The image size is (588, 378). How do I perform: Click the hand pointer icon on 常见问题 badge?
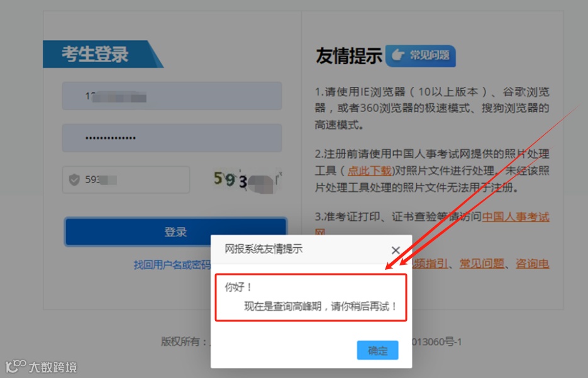tap(398, 55)
